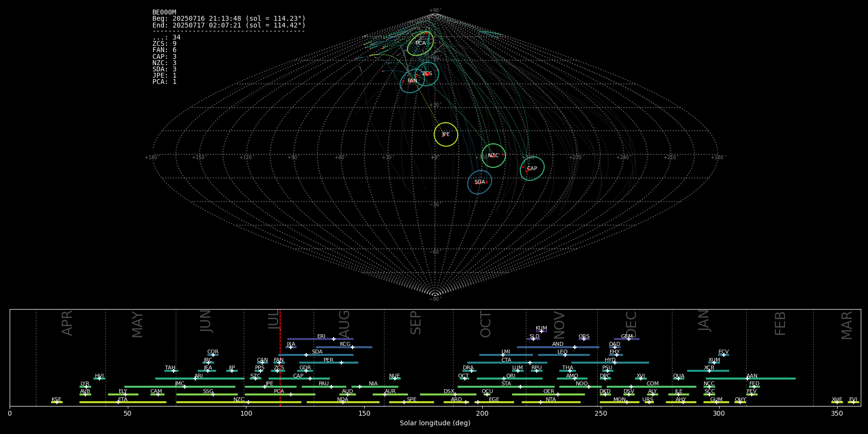The height and width of the screenshot is (434, 868).
Task: Click the 'ZCS: 9' count in legend
Action: pyautogui.click(x=164, y=44)
